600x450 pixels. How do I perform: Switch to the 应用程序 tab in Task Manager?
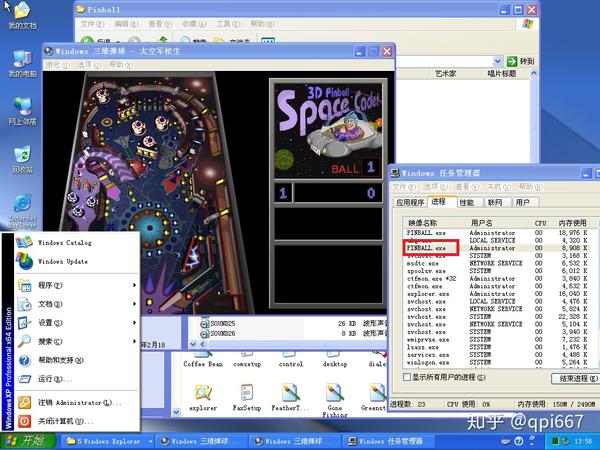click(x=410, y=202)
